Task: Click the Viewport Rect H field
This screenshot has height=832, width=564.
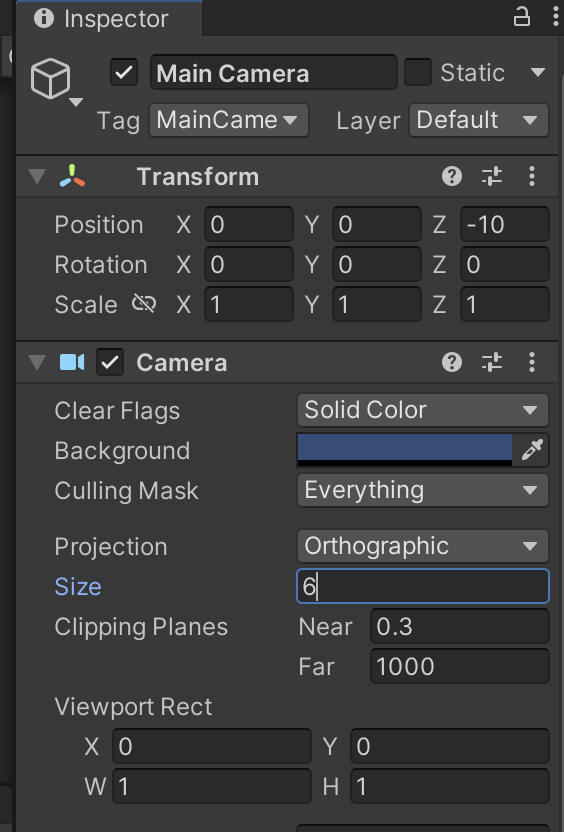Action: click(x=449, y=786)
